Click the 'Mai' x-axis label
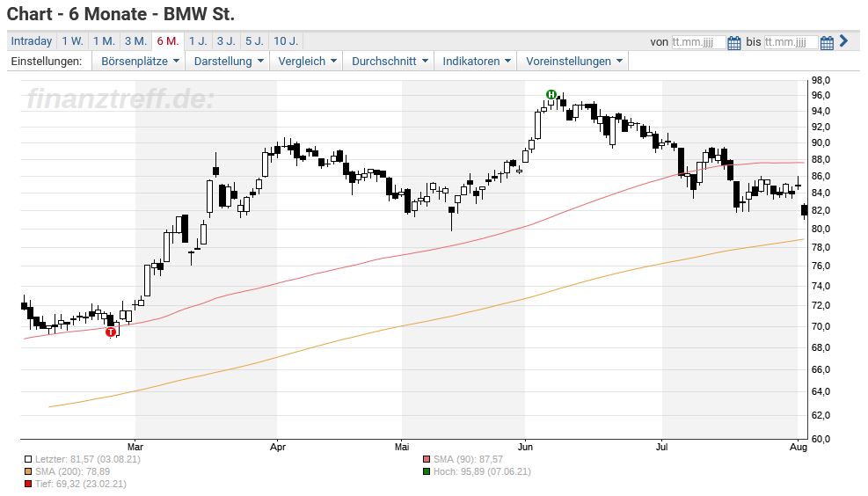This screenshot has height=496, width=868. (402, 447)
